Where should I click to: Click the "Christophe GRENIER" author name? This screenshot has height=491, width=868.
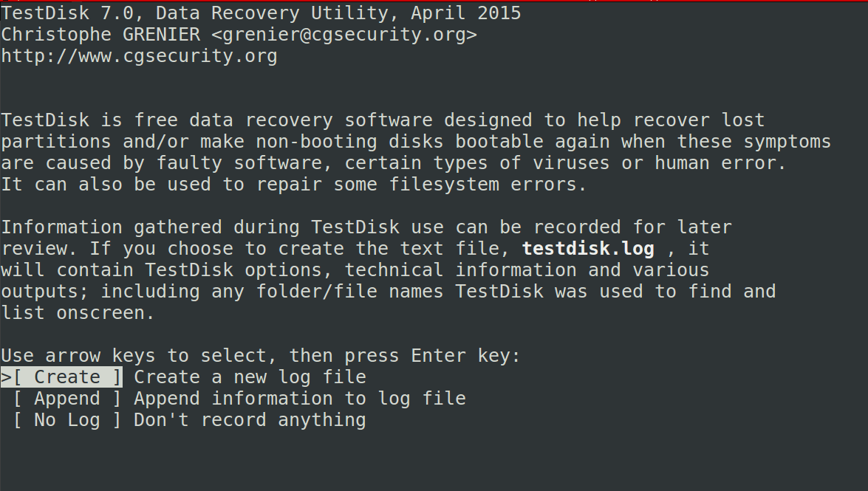(100, 35)
